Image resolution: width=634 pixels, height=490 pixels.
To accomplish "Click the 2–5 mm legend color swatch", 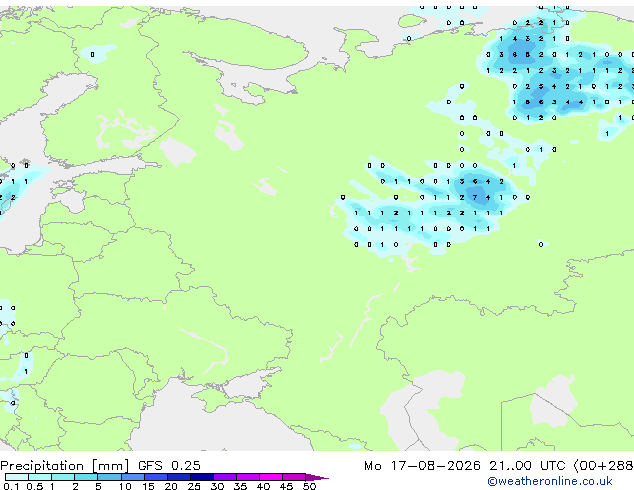I will (x=86, y=477).
